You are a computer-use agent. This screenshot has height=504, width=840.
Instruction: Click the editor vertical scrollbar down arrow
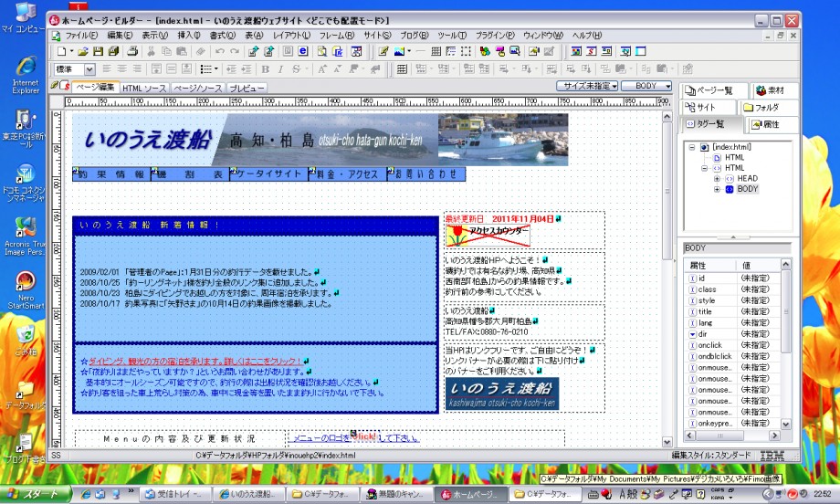pos(667,442)
